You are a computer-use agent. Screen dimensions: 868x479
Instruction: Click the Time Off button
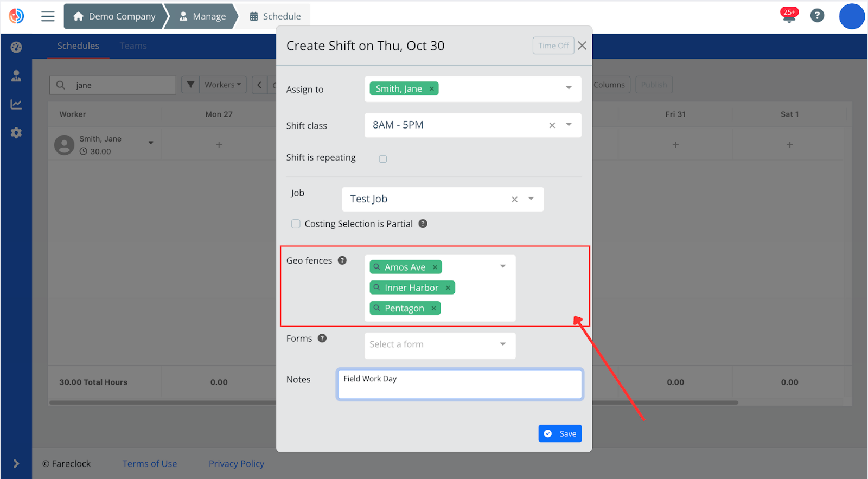click(553, 46)
